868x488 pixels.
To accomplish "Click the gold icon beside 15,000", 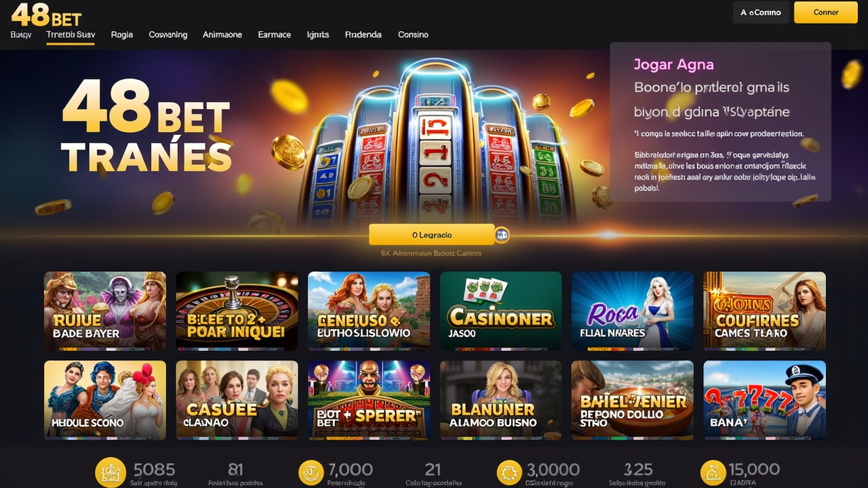I will pos(713,472).
